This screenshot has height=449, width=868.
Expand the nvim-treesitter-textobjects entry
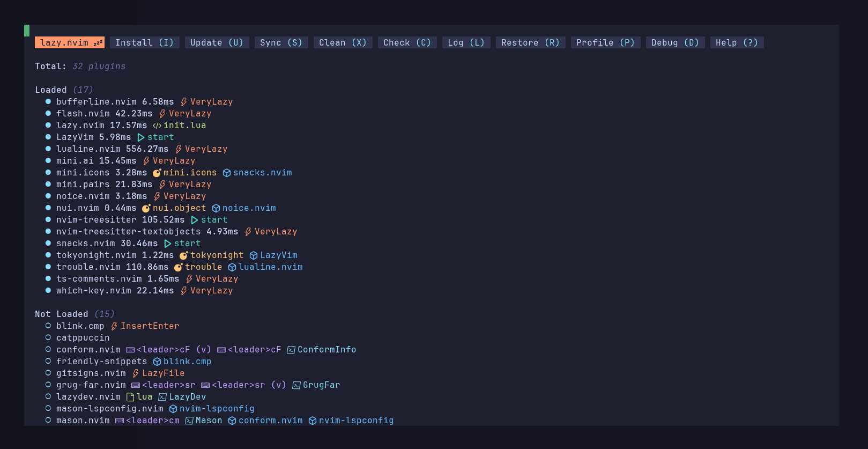point(129,232)
